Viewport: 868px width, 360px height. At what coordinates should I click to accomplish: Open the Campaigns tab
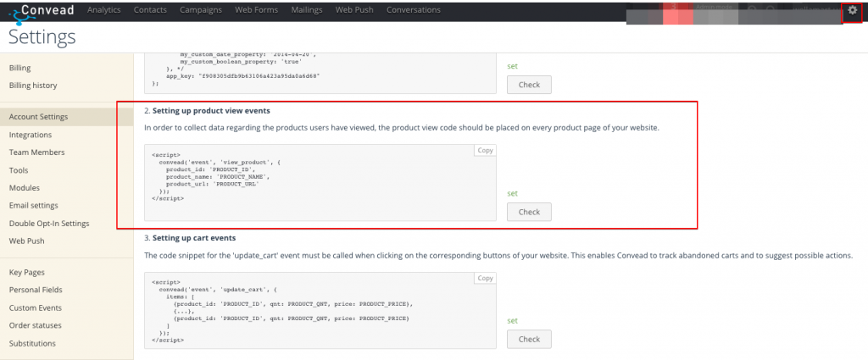pos(201,10)
